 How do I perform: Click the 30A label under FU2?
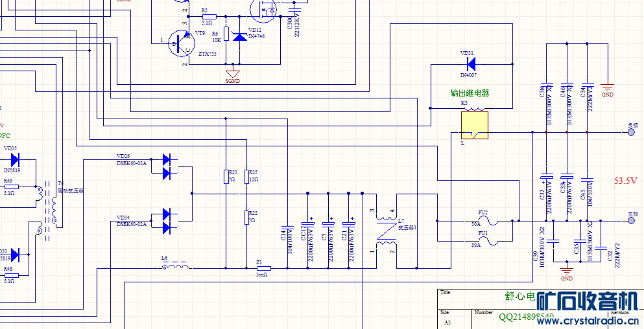pyautogui.click(x=475, y=224)
